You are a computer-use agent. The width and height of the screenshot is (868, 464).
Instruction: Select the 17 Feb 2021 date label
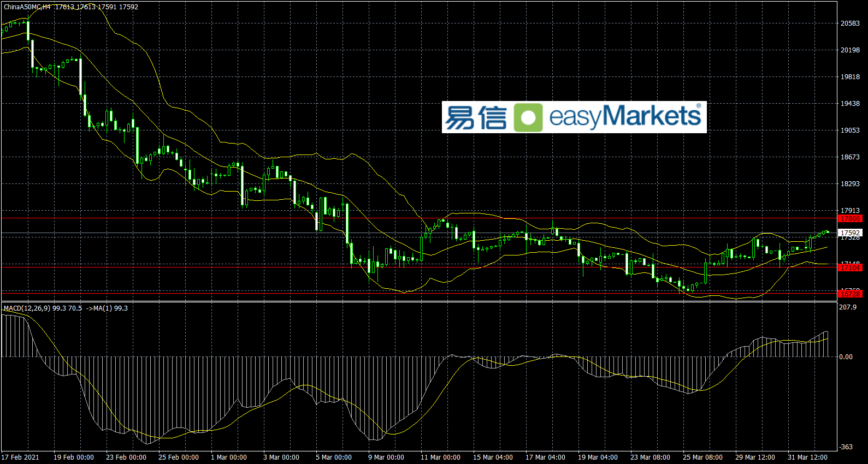tap(20, 457)
